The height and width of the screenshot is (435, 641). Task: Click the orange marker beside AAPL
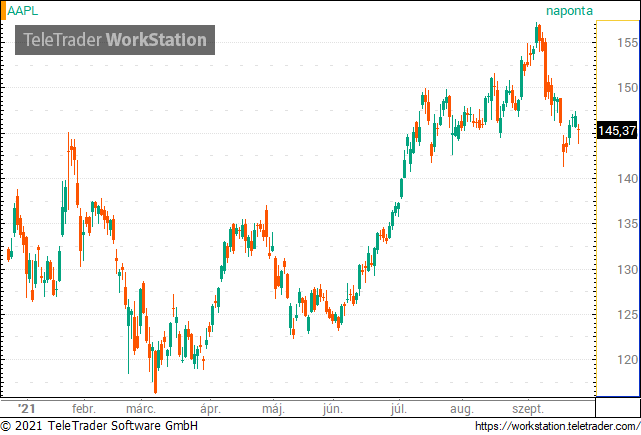click(x=3, y=11)
